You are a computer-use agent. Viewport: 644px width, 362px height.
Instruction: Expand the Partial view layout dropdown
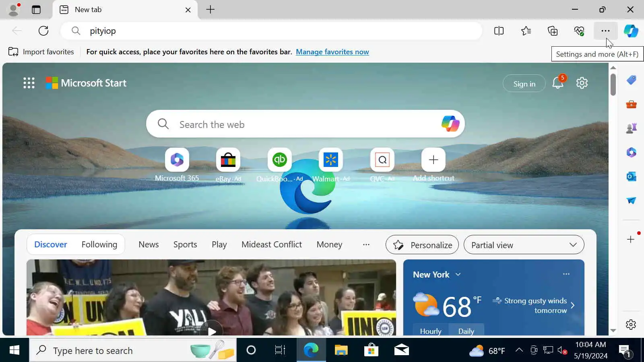pyautogui.click(x=524, y=245)
